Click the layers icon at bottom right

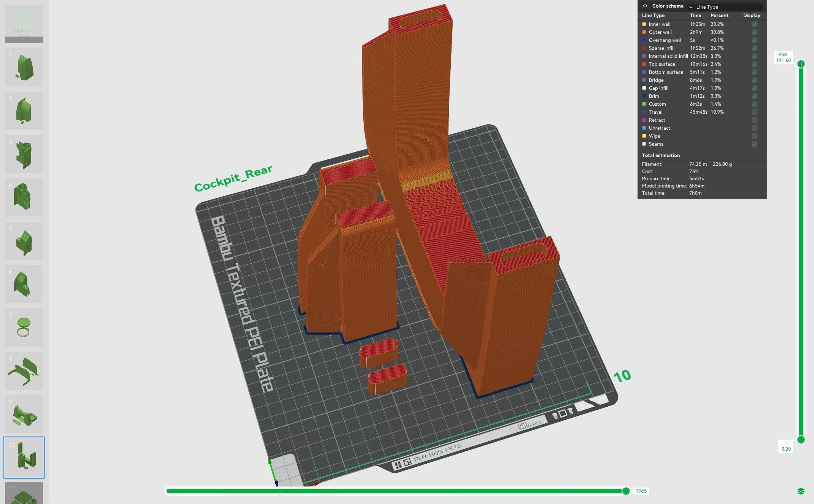(801, 491)
